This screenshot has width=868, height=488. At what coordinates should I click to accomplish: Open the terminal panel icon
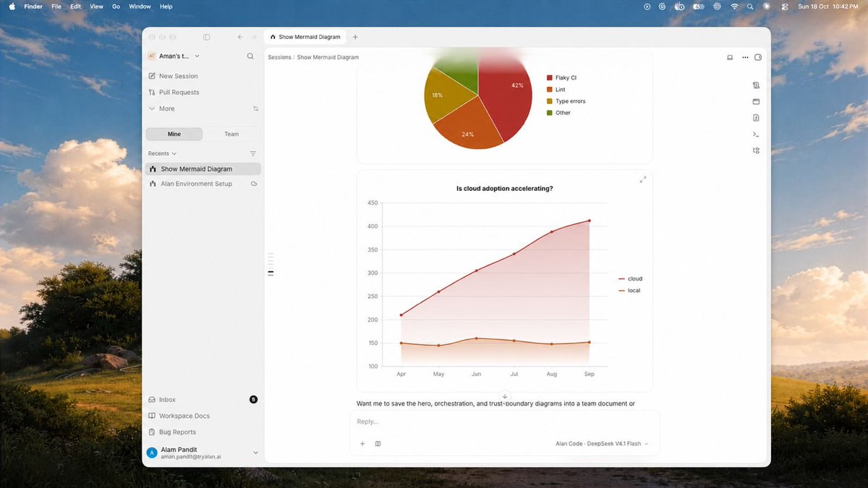click(756, 134)
